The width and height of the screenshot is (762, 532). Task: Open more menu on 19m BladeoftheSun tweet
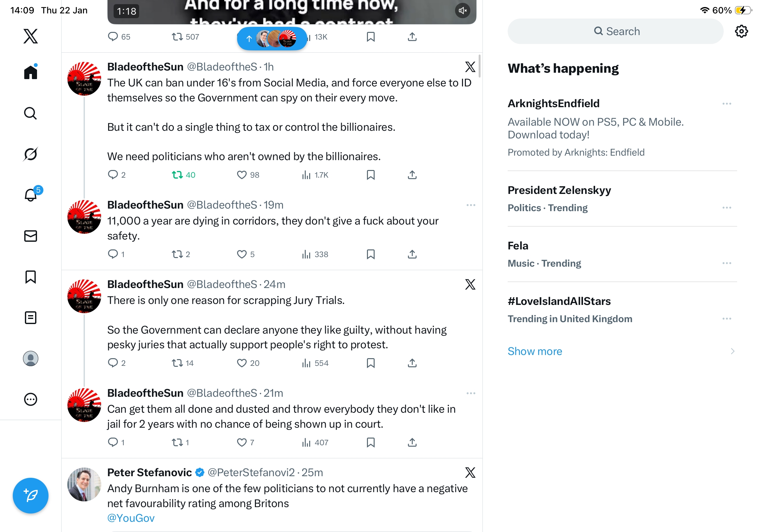point(471,205)
